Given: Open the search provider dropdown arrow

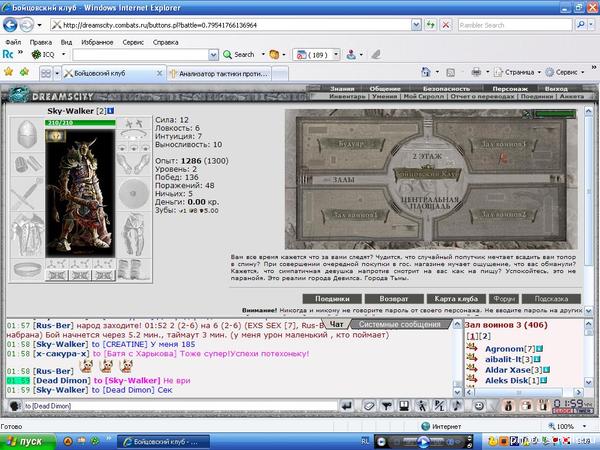Looking at the screenshot, I should [592, 25].
